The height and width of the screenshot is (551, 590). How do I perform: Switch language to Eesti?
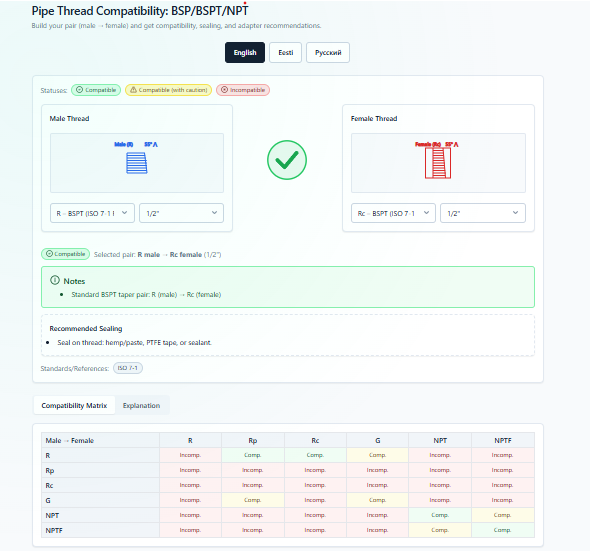click(x=285, y=52)
